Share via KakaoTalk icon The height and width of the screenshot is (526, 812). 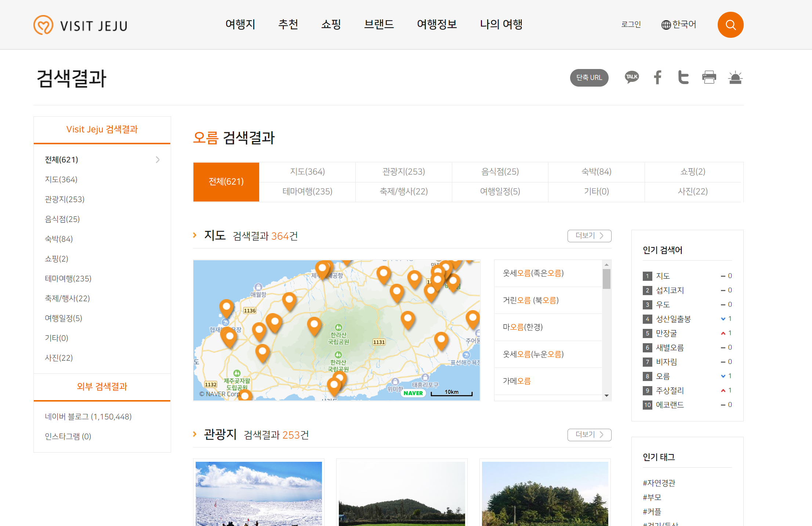pos(632,77)
